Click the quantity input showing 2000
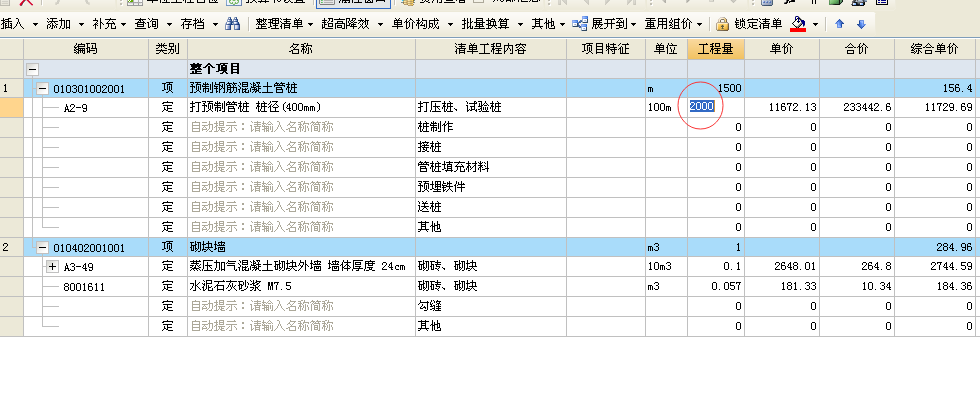Image resolution: width=980 pixels, height=399 pixels. pos(716,107)
